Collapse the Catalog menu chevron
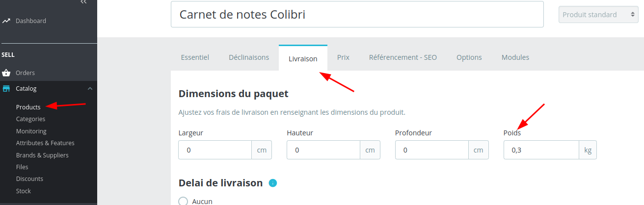 pos(90,89)
